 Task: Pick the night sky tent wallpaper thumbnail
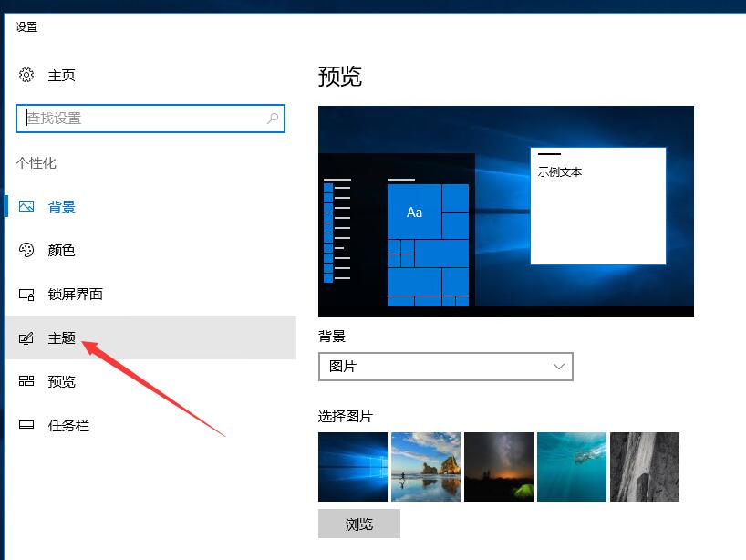pos(499,467)
